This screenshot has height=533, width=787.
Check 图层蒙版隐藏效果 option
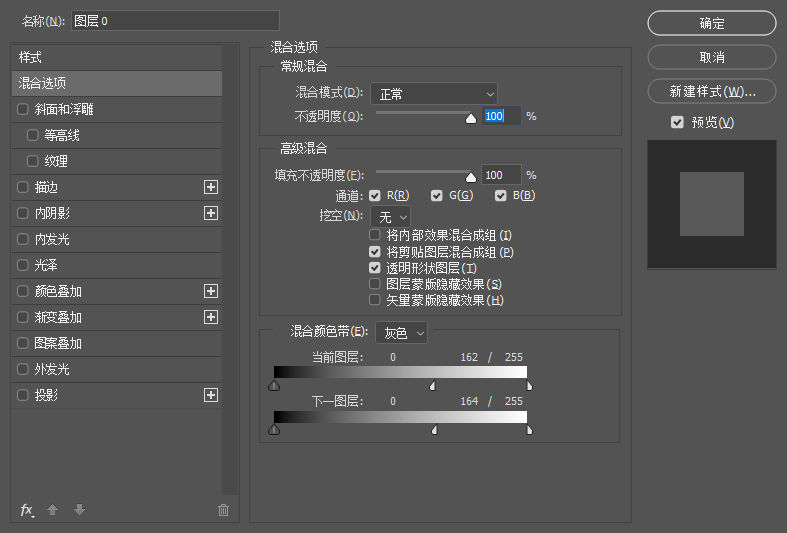374,284
